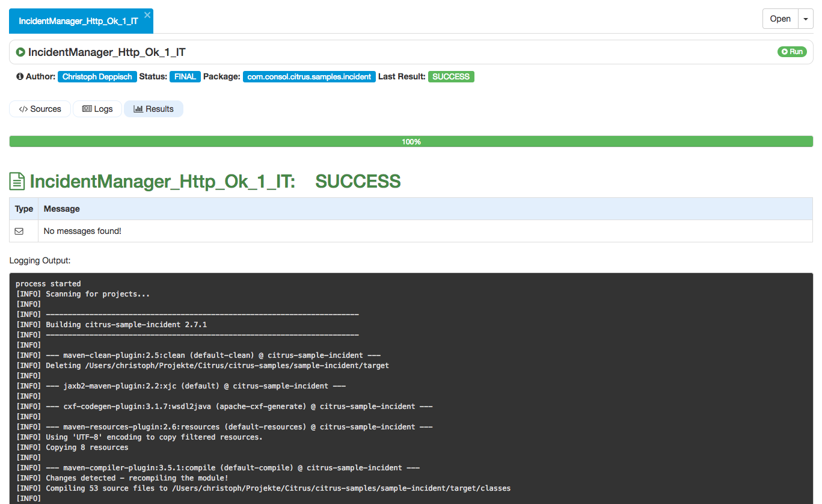The image size is (822, 504).
Task: Click the Open button
Action: click(780, 19)
